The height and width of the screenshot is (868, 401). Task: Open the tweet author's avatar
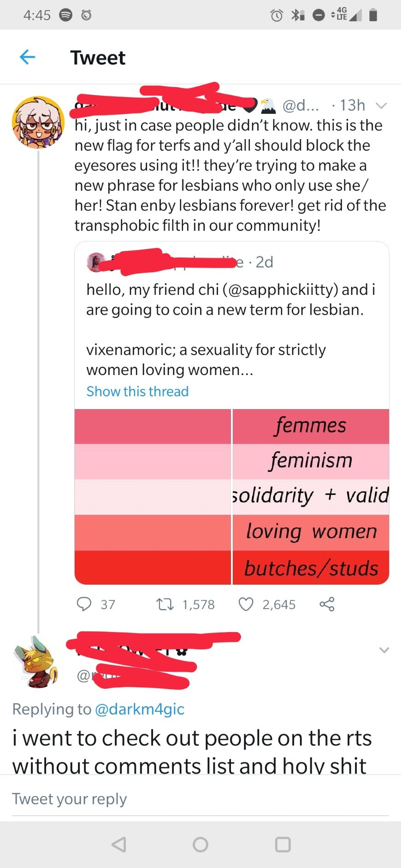coord(38,122)
